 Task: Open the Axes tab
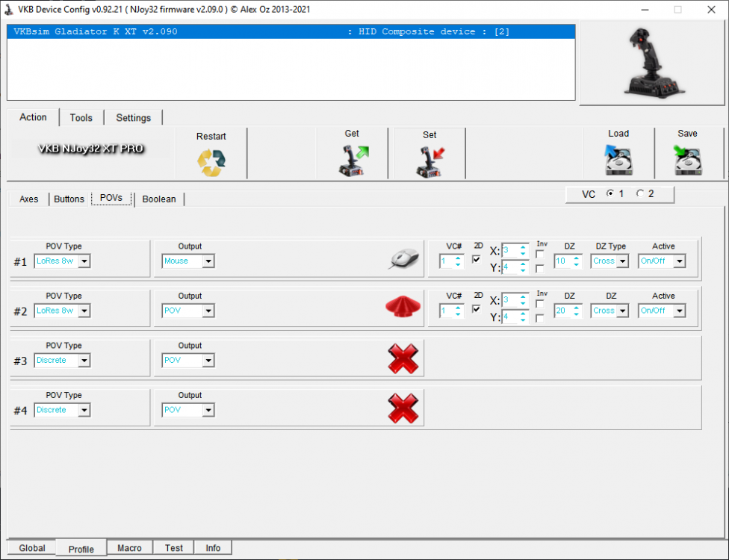(29, 199)
